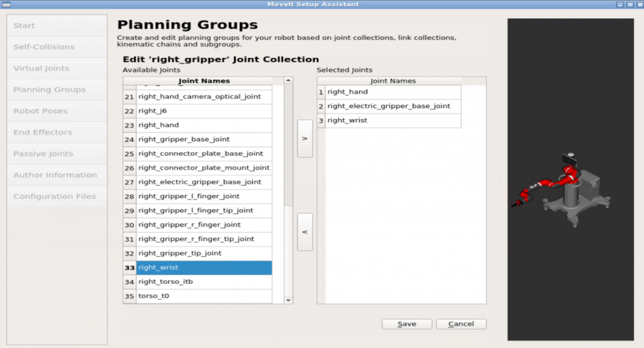Remove joint with < button

[305, 232]
